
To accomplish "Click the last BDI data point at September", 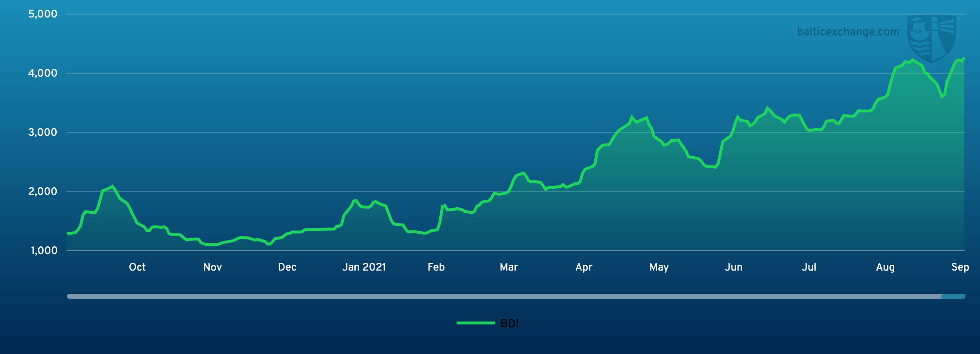I will click(x=964, y=58).
